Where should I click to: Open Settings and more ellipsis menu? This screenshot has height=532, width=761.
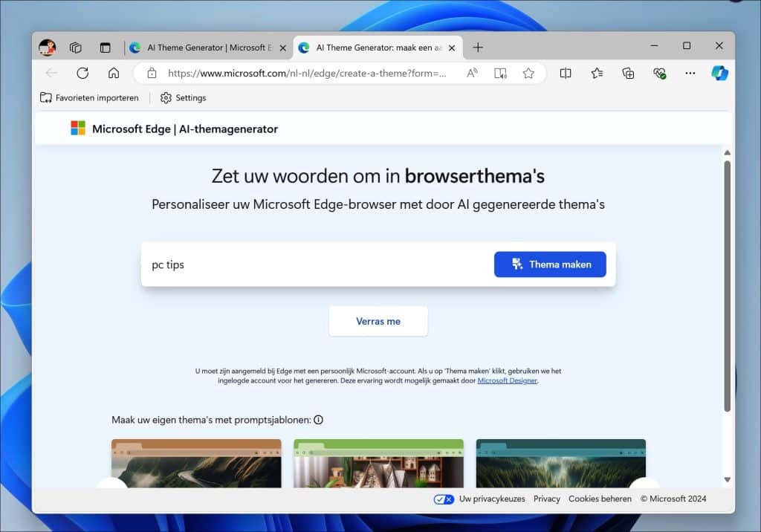[690, 74]
